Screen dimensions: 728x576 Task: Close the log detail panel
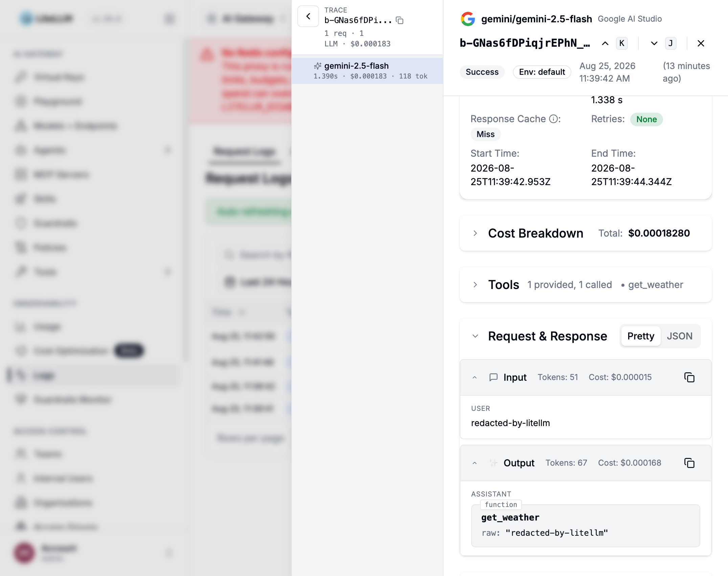coord(701,43)
